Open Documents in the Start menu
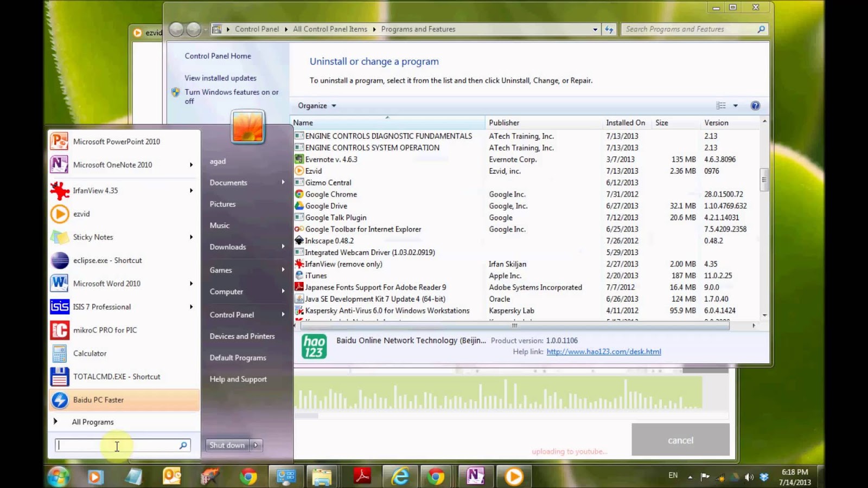 tap(247, 183)
